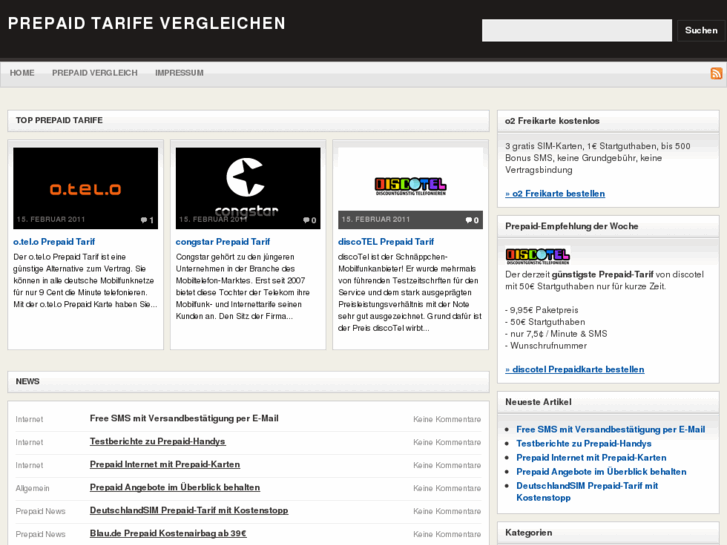Screen dimensions: 727x545
Task: Click discotel Prepaidkarte bestellen link
Action: [574, 369]
